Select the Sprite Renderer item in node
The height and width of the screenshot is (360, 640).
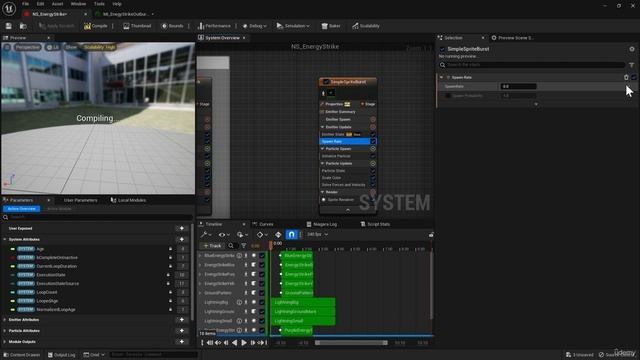coord(341,200)
